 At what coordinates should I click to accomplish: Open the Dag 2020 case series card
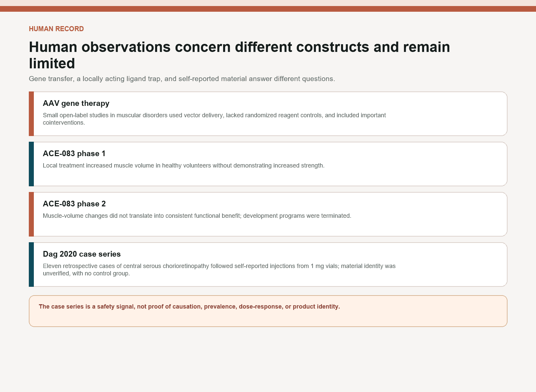pyautogui.click(x=268, y=265)
